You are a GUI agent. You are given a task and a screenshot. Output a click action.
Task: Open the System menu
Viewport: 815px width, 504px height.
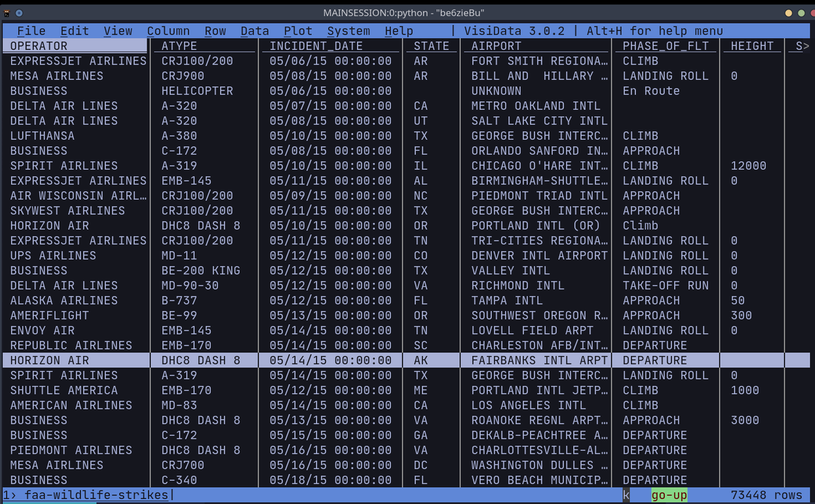[348, 31]
